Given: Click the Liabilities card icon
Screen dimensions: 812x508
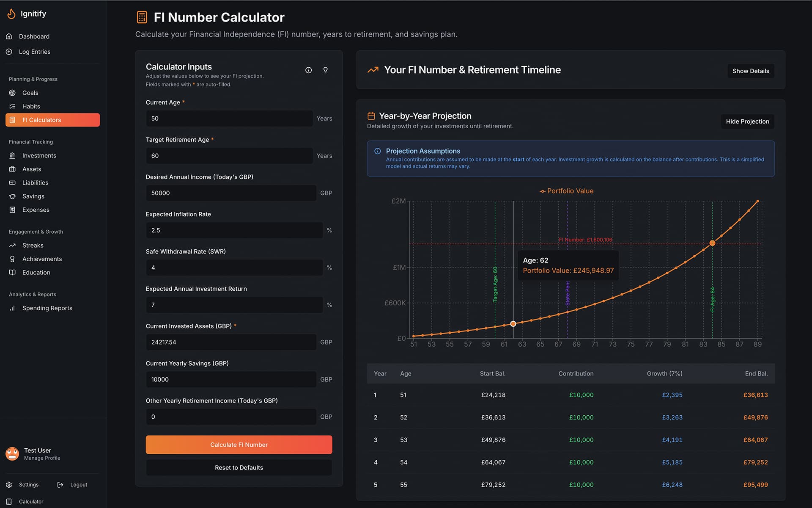Looking at the screenshot, I should click(12, 182).
